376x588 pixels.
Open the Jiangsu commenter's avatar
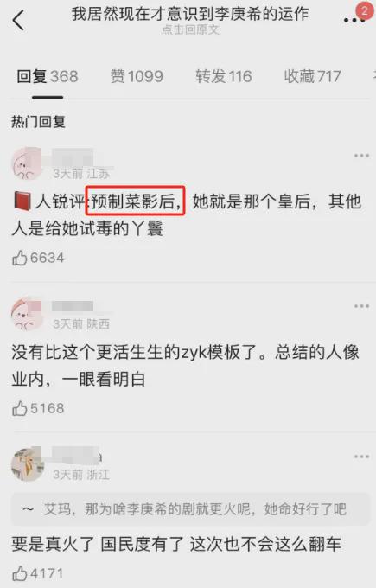[x=28, y=164]
